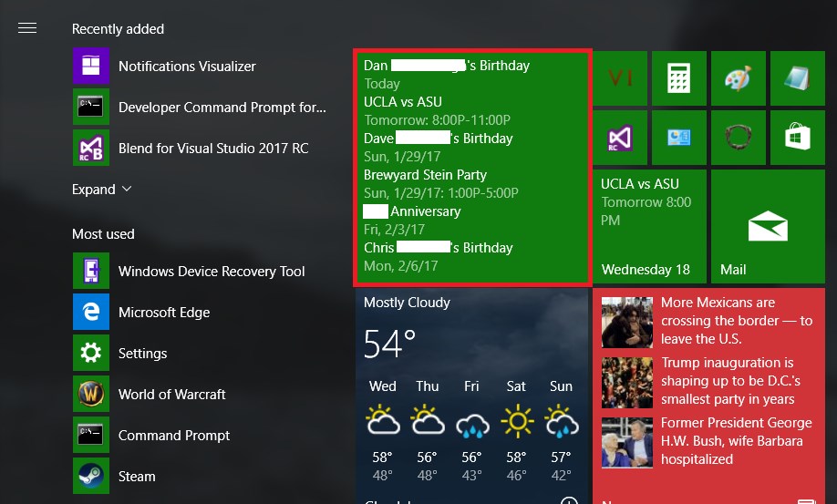Viewport: 837px width, 504px height.
Task: Select World of Warcraft label
Action: click(172, 394)
